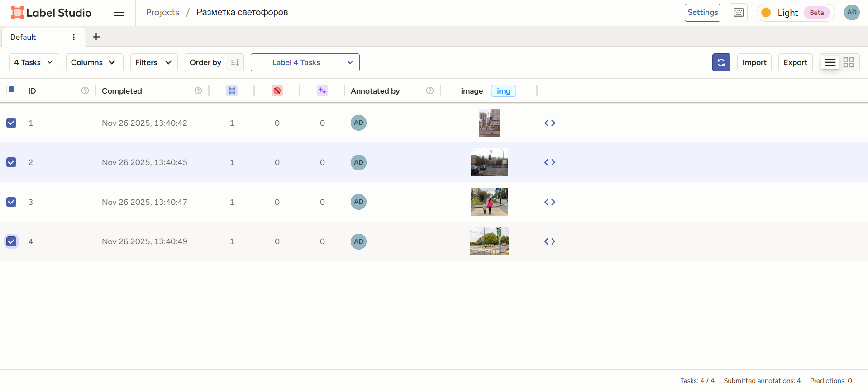Click the refresh data icon button
Image resolution: width=868 pixels, height=392 pixels.
pyautogui.click(x=721, y=62)
